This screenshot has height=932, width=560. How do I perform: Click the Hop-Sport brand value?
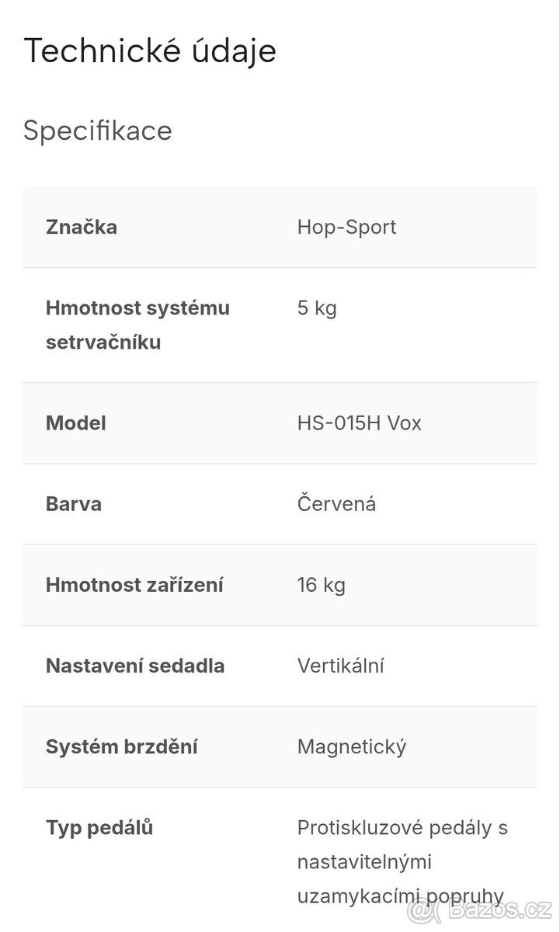tap(346, 228)
